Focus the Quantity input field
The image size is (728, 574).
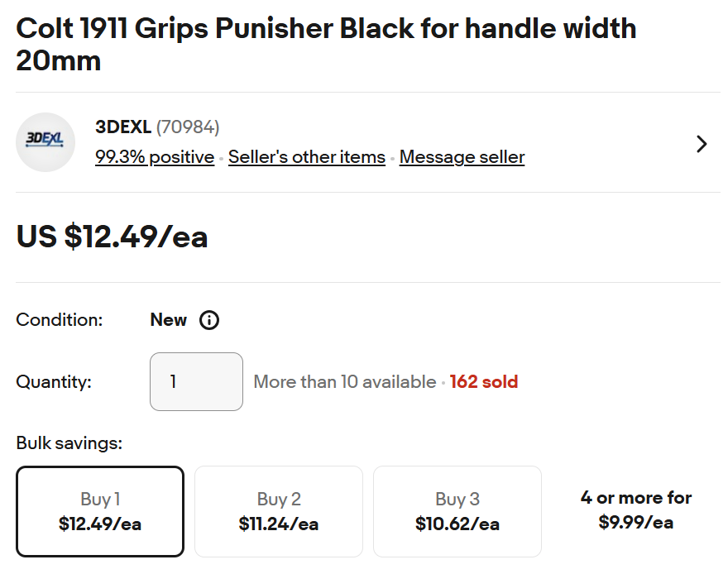(196, 381)
